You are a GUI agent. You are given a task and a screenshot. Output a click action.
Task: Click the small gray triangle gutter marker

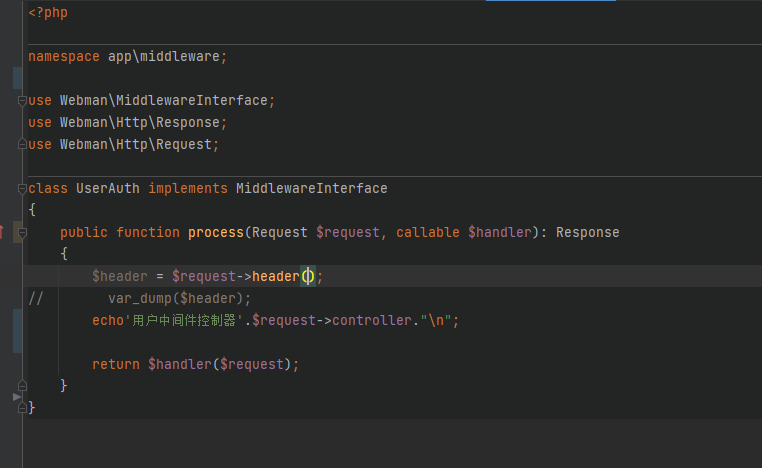[x=17, y=397]
